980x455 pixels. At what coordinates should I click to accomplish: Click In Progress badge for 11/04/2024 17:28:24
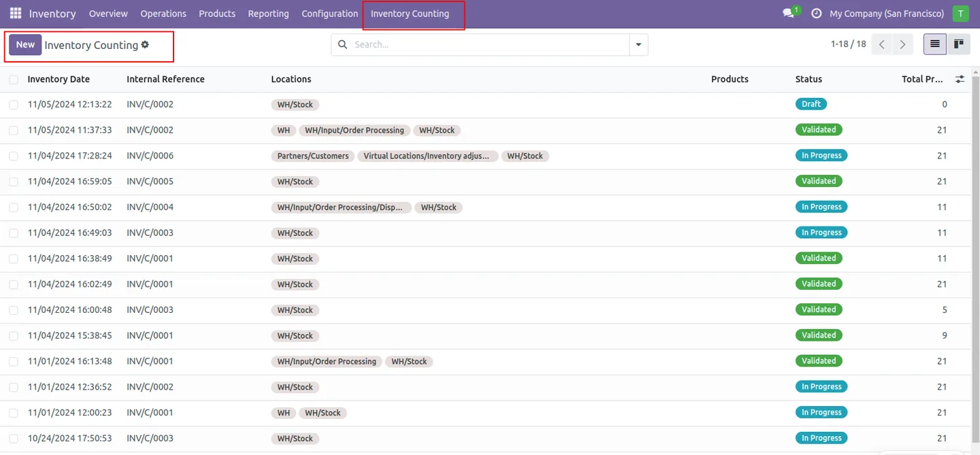[821, 156]
